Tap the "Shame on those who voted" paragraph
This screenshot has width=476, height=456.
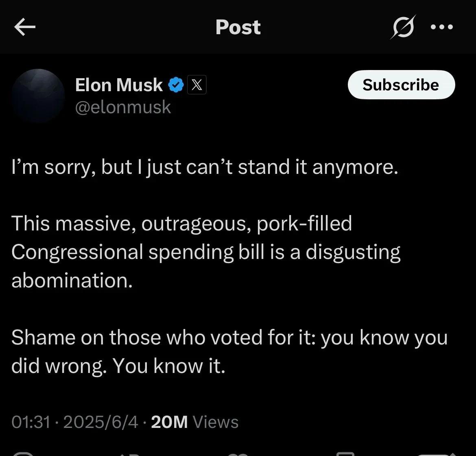click(x=229, y=351)
